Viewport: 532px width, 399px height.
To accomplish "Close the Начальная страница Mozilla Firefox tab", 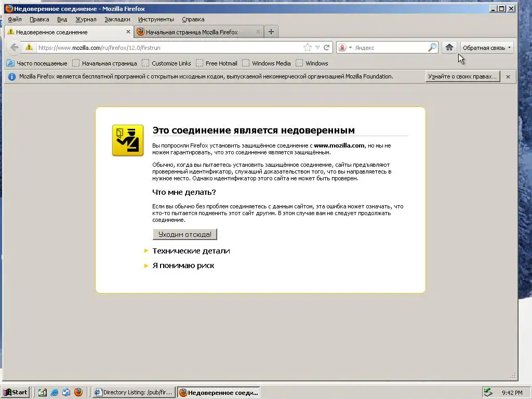I will click(x=258, y=32).
